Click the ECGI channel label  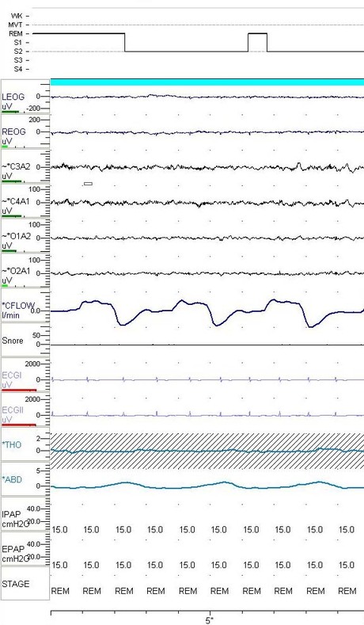point(12,375)
